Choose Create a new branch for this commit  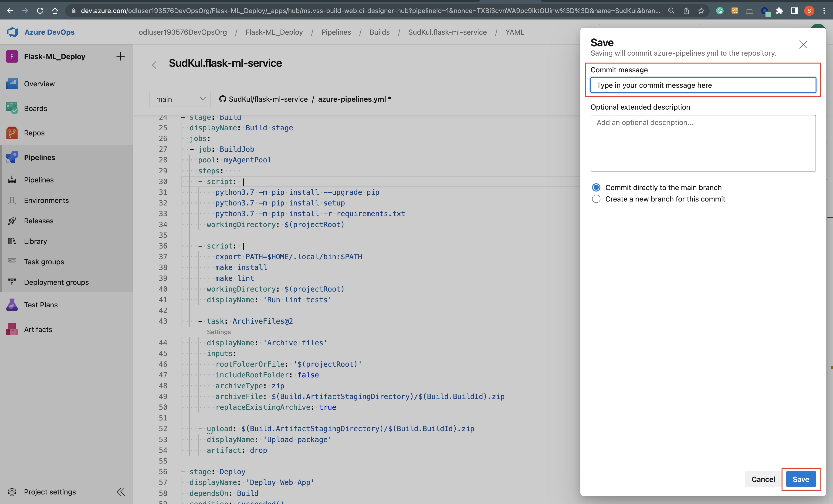(596, 199)
